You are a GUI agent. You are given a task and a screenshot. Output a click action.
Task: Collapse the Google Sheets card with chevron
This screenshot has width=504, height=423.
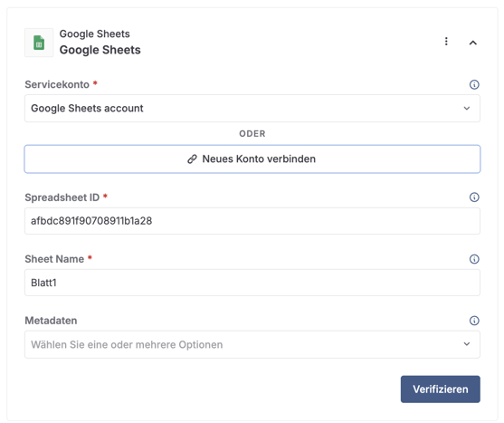[x=473, y=43]
